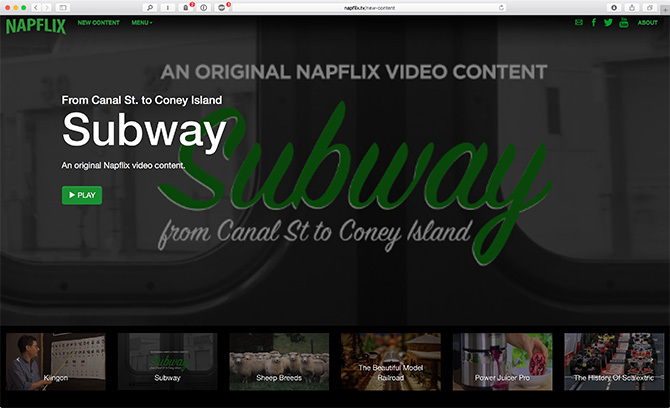Select the Sheep Breeds thumbnail

coord(279,361)
